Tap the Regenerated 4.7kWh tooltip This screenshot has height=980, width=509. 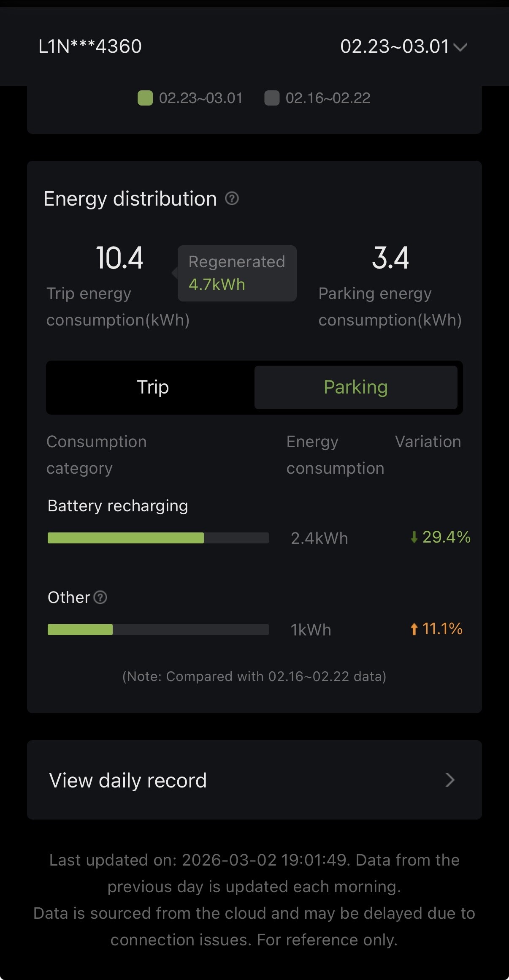pos(237,273)
